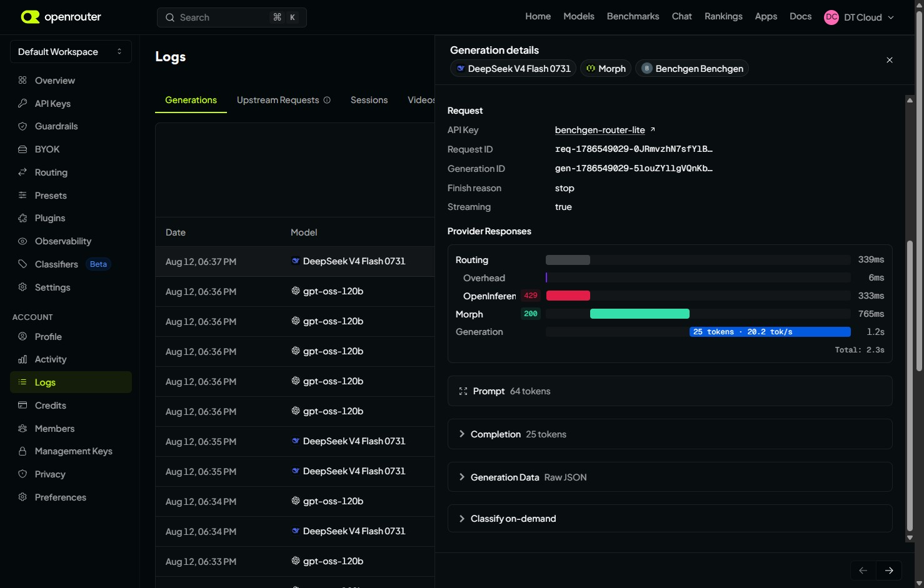Open API Keys via key icon

point(23,103)
